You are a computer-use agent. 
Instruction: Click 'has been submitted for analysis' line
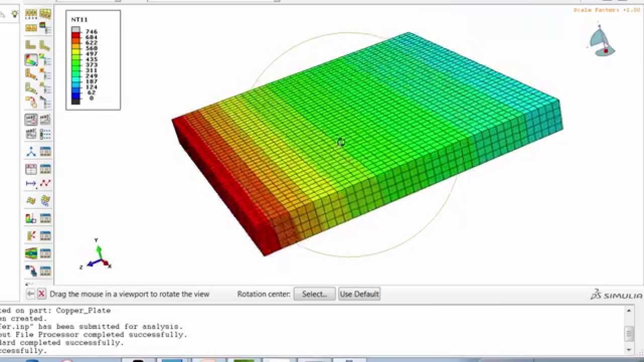tap(91, 326)
